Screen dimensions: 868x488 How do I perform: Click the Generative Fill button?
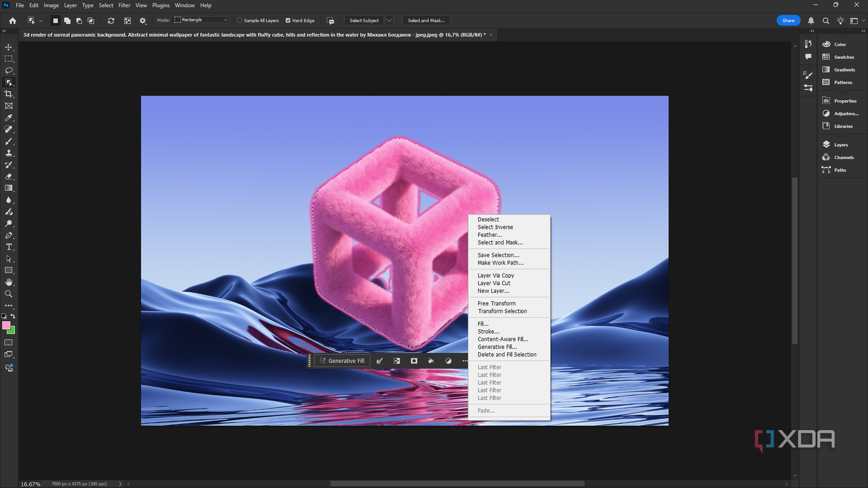tap(342, 361)
